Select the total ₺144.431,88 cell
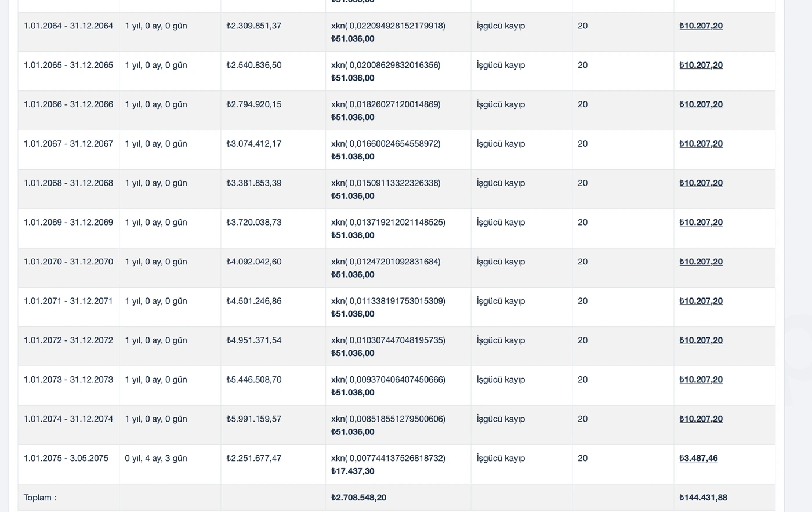The image size is (812, 512). 703,498
